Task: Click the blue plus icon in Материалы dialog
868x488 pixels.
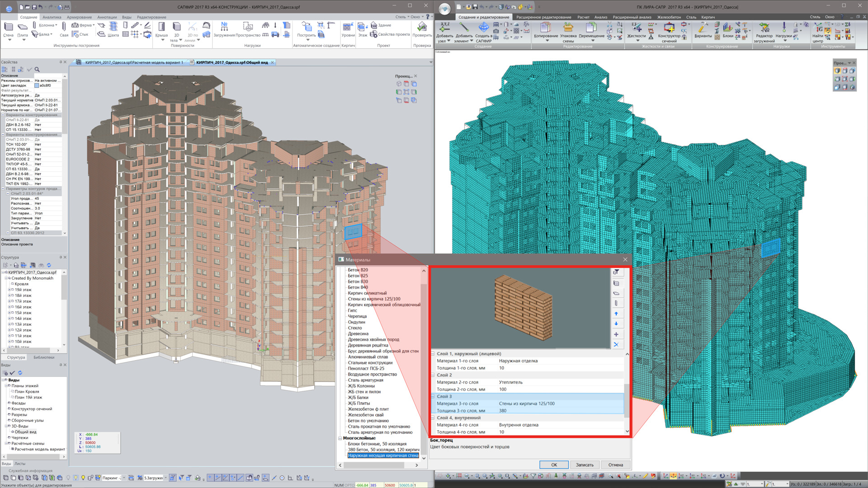Action: coord(616,334)
